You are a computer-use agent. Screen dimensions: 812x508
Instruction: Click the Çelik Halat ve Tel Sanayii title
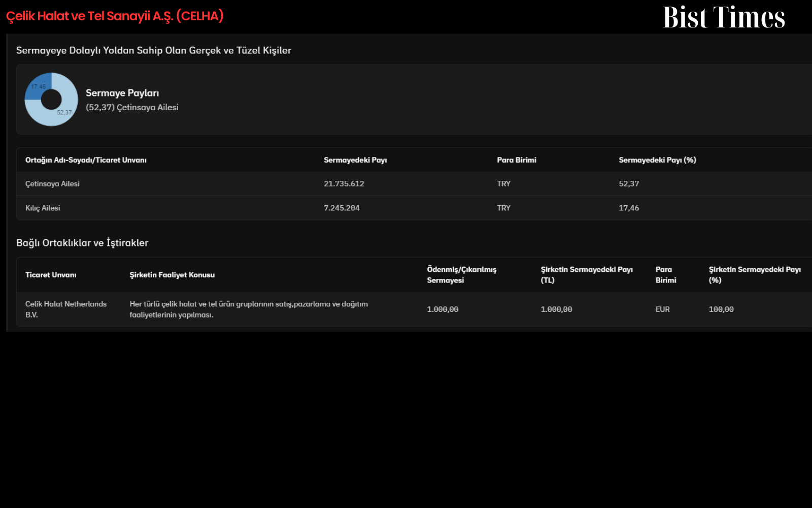(x=115, y=16)
